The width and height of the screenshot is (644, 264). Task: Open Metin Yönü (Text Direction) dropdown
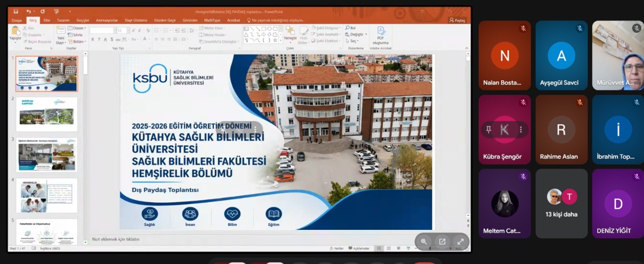click(x=212, y=28)
